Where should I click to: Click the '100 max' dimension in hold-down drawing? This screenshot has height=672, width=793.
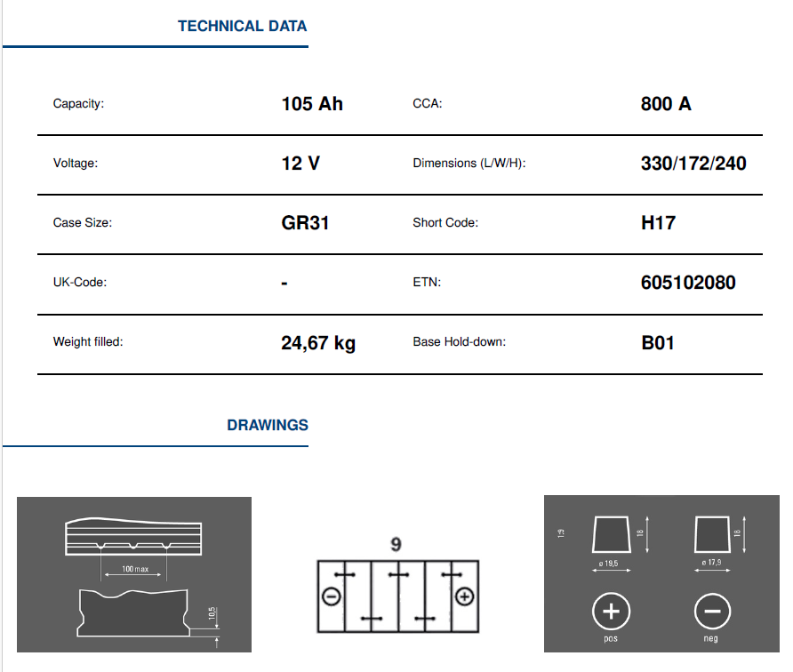[x=135, y=568]
